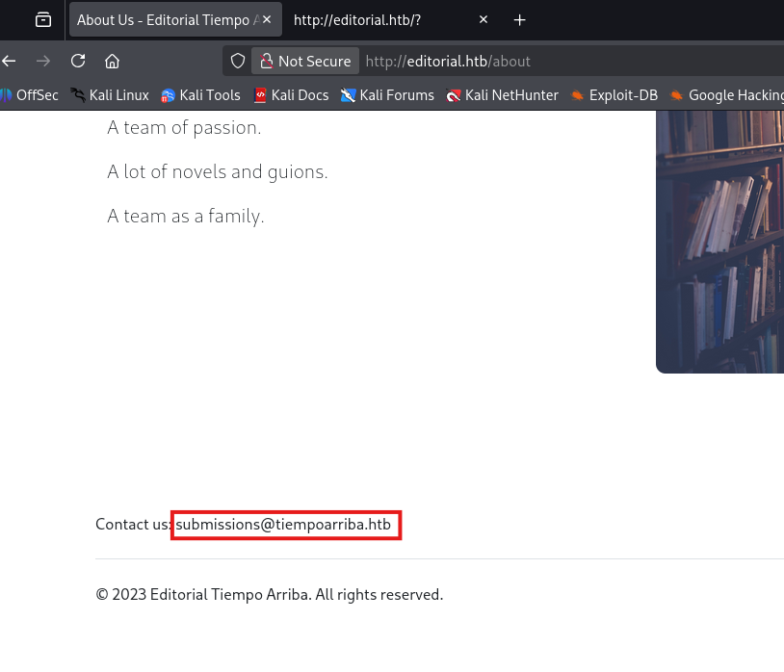
Task: Switch to the About Us - Editorial Tiempo tab
Action: [164, 19]
